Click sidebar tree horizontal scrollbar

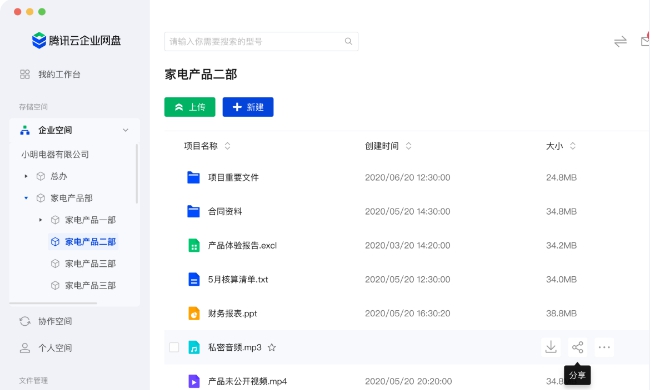(x=53, y=303)
